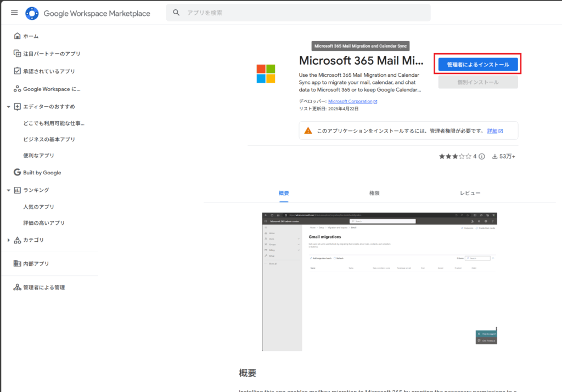
Task: Switch to the 概要 tab
Action: tap(284, 193)
